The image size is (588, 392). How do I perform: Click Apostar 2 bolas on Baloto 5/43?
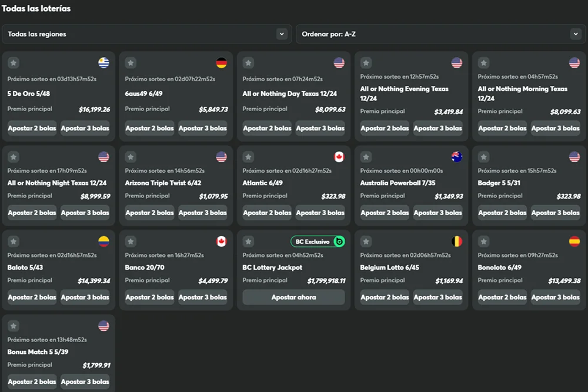[32, 297]
